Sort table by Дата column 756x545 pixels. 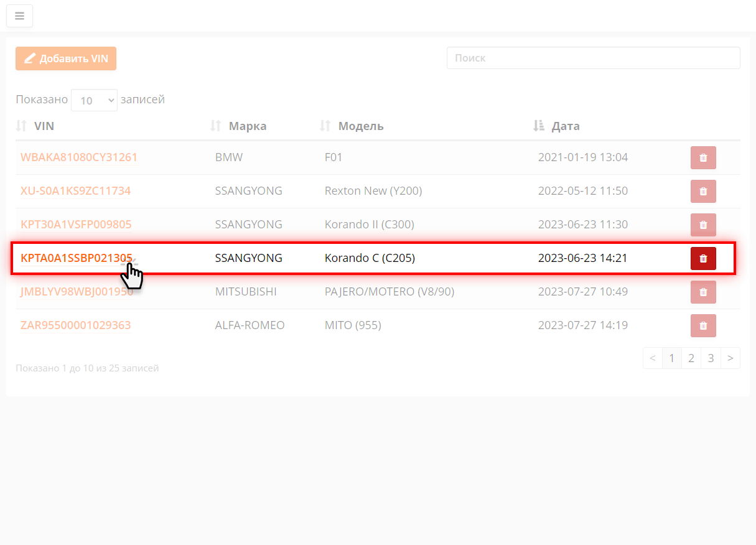pyautogui.click(x=565, y=126)
